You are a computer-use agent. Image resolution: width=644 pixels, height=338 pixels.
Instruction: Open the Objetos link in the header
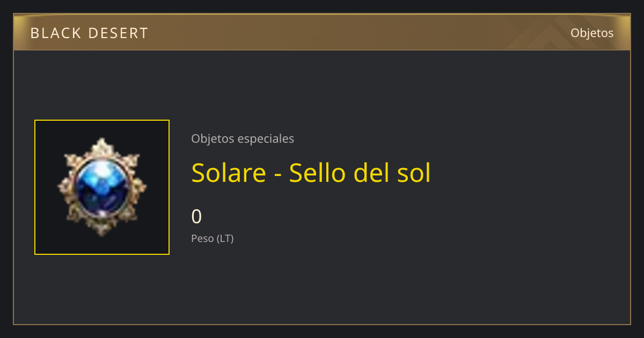pyautogui.click(x=592, y=33)
